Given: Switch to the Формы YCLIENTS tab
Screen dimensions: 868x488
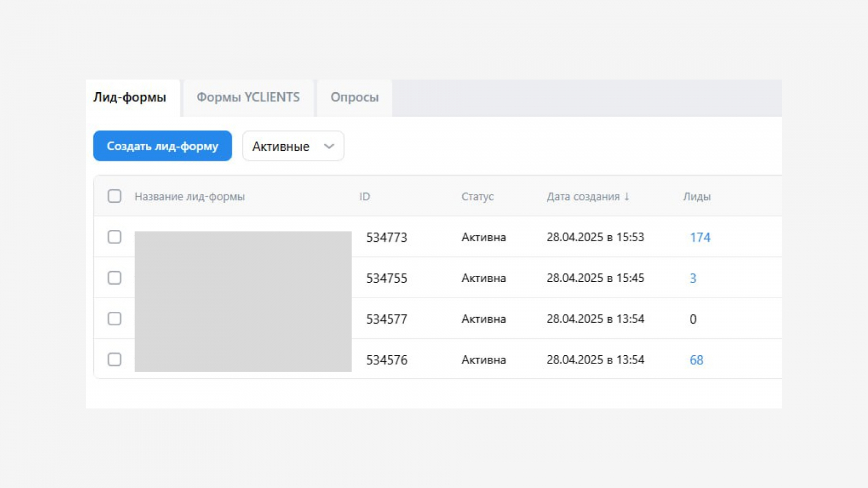Looking at the screenshot, I should click(248, 98).
